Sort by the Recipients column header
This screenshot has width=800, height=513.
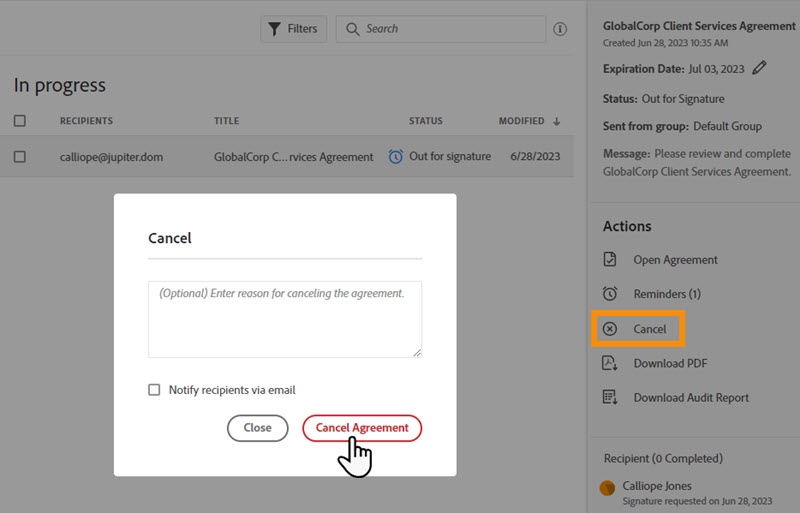click(86, 121)
